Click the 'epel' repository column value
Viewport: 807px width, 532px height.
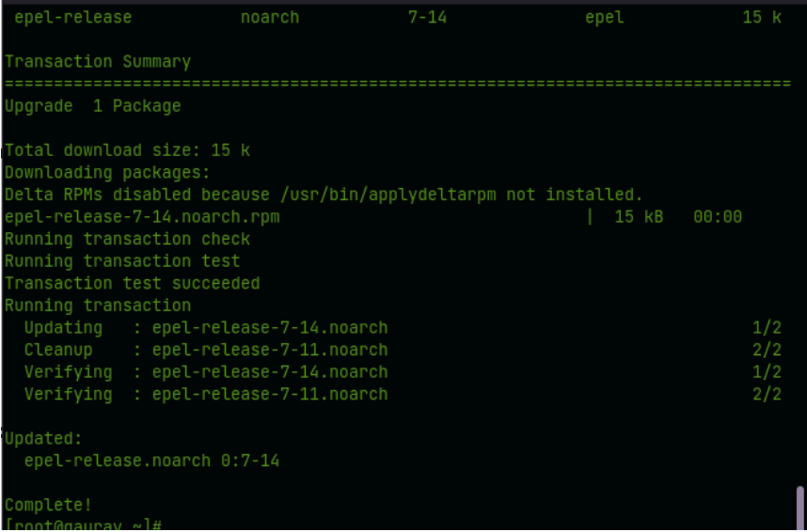(605, 18)
